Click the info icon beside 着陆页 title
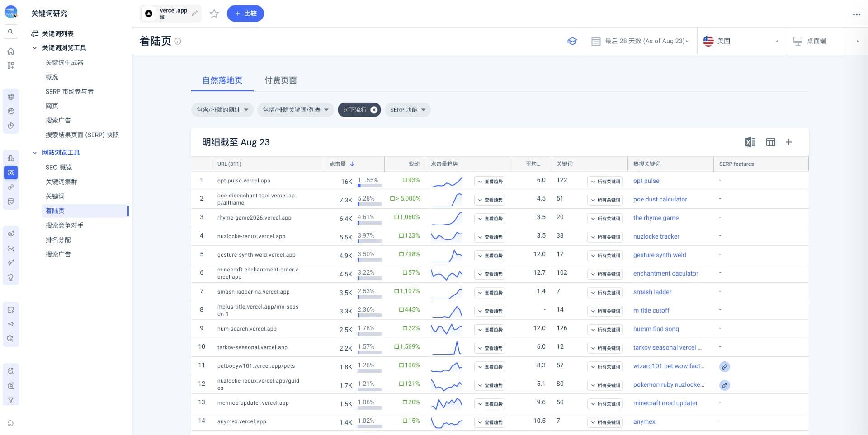868x435 pixels. (x=178, y=41)
